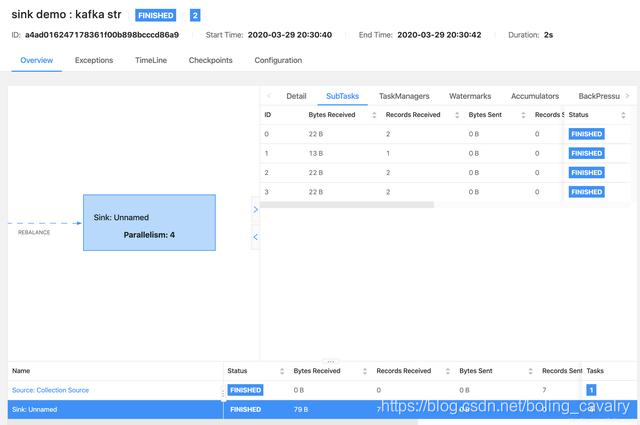The width and height of the screenshot is (640, 425).
Task: Show more tabs after BackPressure
Action: [627, 96]
